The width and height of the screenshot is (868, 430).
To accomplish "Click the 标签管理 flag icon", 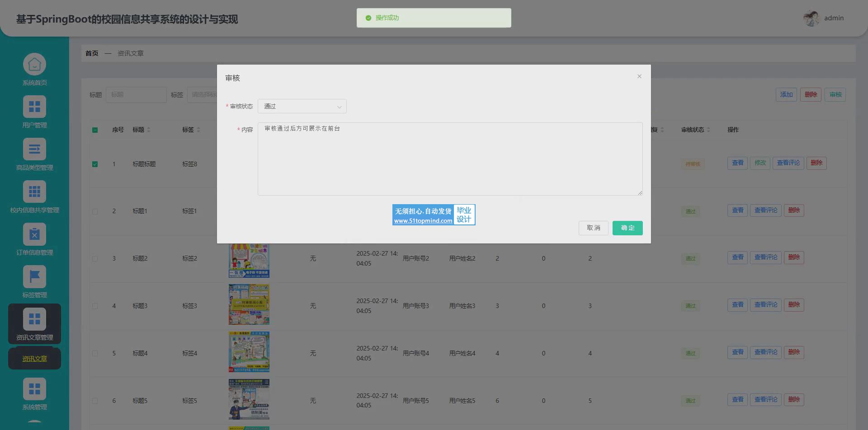I will [34, 277].
